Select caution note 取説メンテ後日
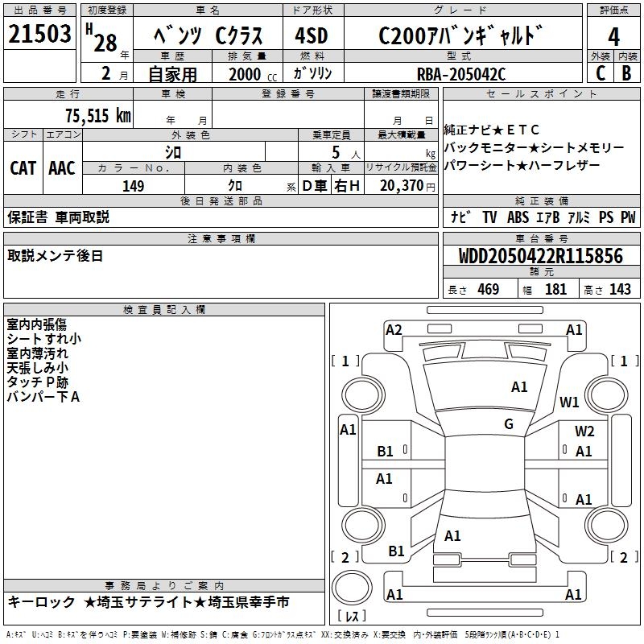Screen dimensions: 644x644 [55, 256]
